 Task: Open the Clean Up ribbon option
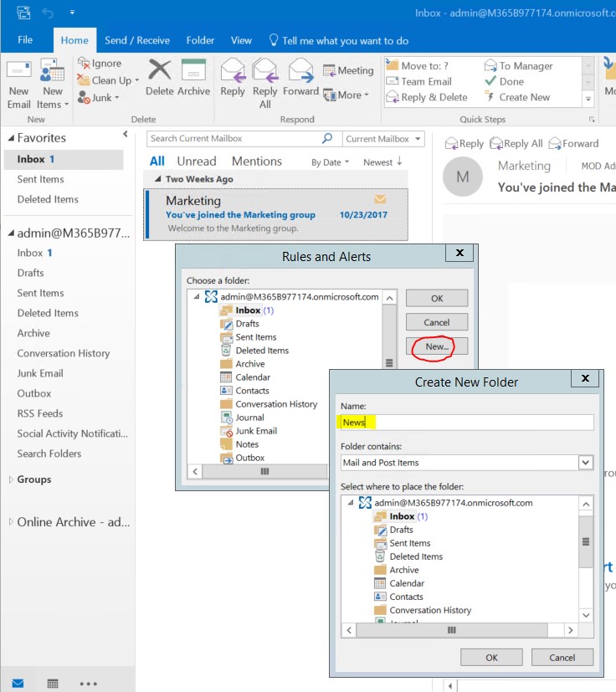(x=108, y=80)
